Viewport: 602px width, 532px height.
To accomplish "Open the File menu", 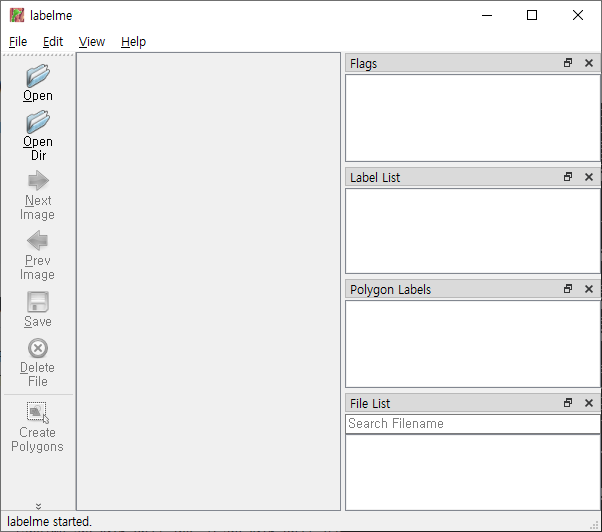I will 18,41.
